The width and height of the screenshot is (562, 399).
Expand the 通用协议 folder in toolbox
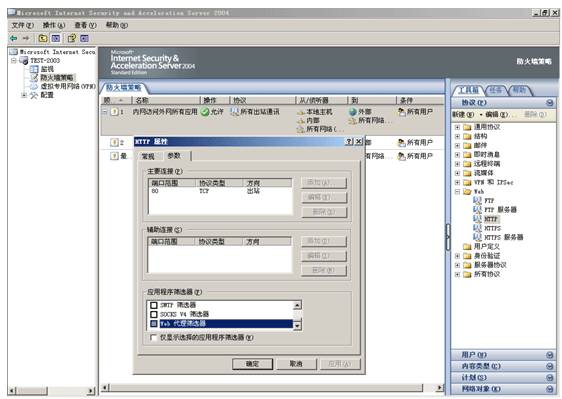point(457,127)
